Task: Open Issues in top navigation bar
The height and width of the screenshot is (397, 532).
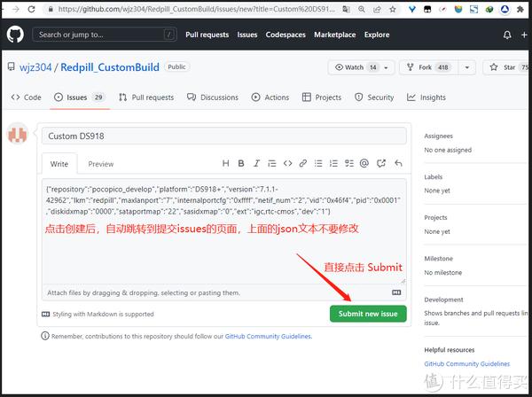Action: coord(247,35)
